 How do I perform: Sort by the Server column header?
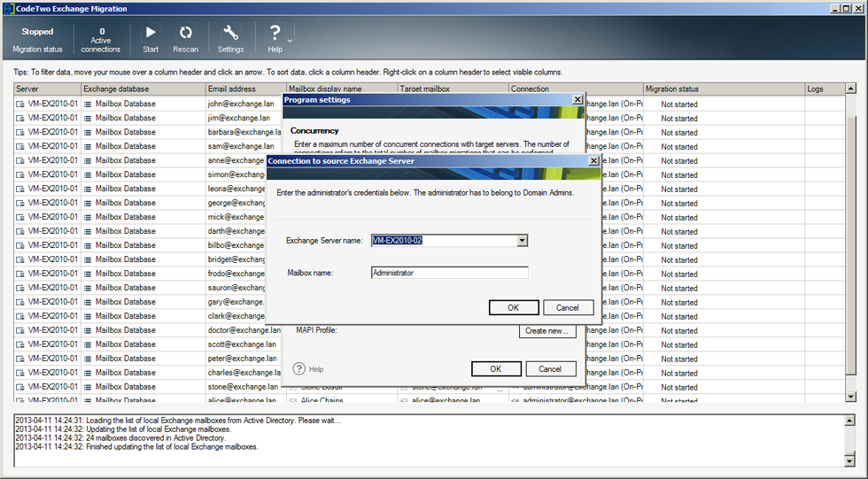[x=48, y=89]
